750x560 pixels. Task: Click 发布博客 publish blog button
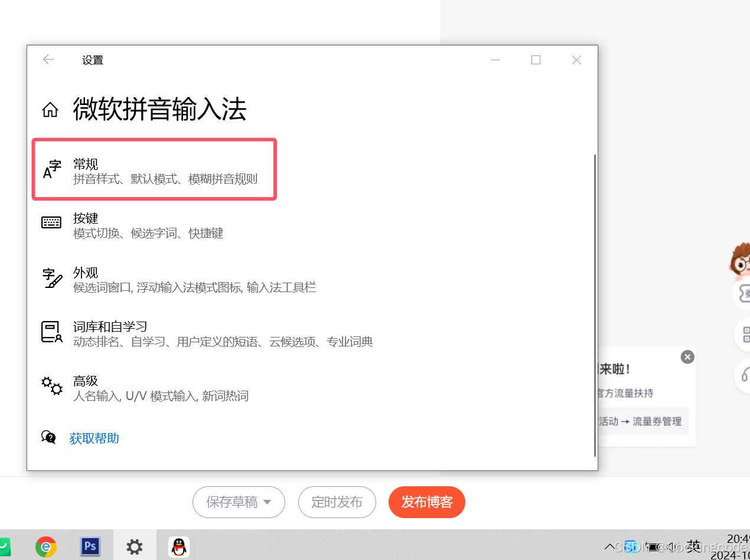point(427,502)
